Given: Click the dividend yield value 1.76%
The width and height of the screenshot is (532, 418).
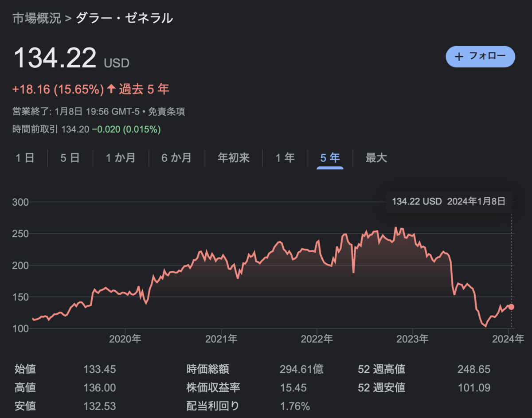Looking at the screenshot, I should [295, 406].
